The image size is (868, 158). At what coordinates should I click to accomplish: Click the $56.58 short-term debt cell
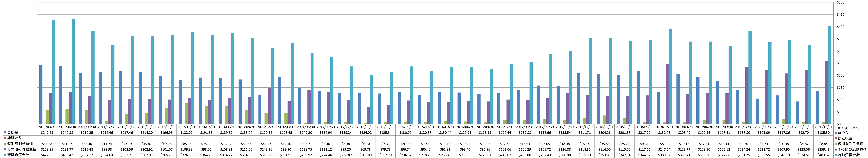point(47,144)
